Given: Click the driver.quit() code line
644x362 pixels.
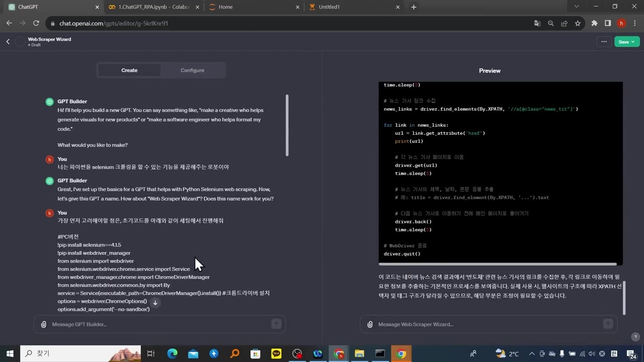Looking at the screenshot, I should coord(402,254).
